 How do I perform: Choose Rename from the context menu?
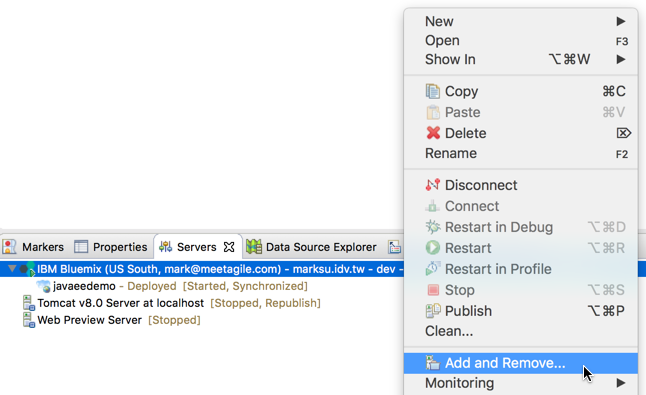521,154
